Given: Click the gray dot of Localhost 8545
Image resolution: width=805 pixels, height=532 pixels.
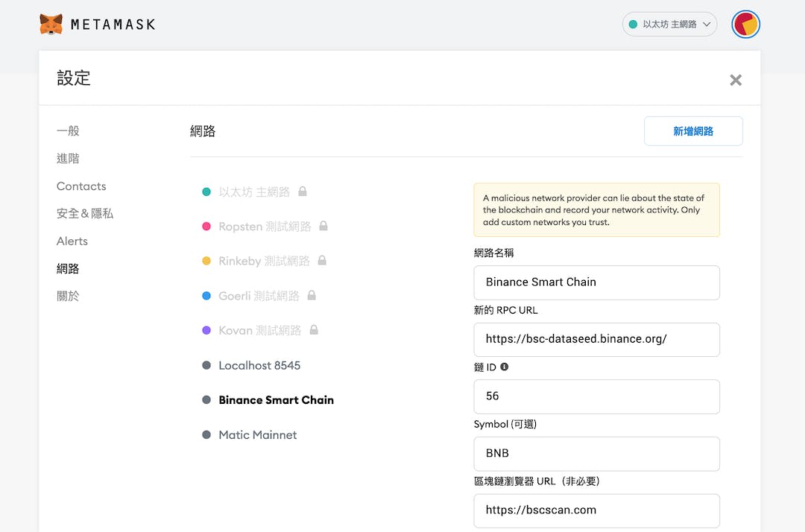Looking at the screenshot, I should point(206,365).
